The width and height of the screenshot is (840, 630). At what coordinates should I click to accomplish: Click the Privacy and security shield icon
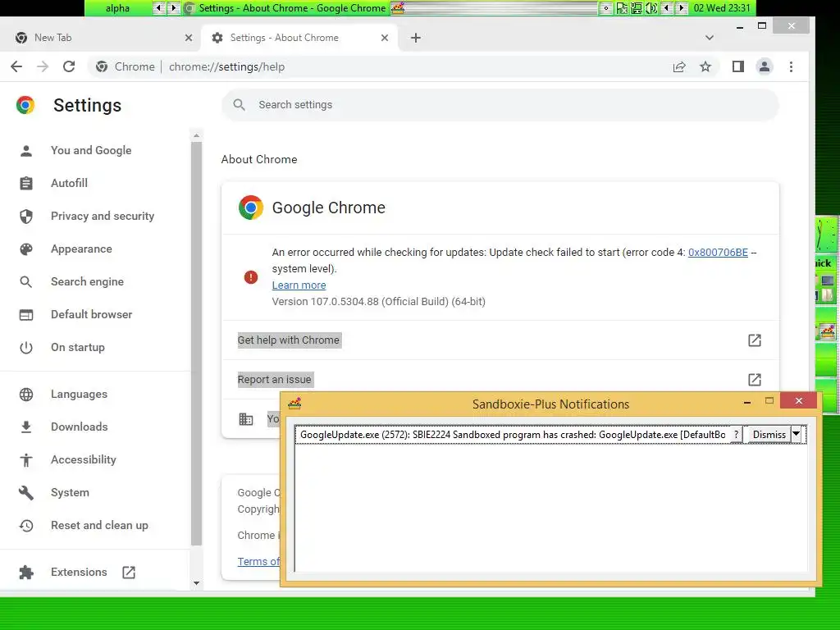click(x=25, y=216)
